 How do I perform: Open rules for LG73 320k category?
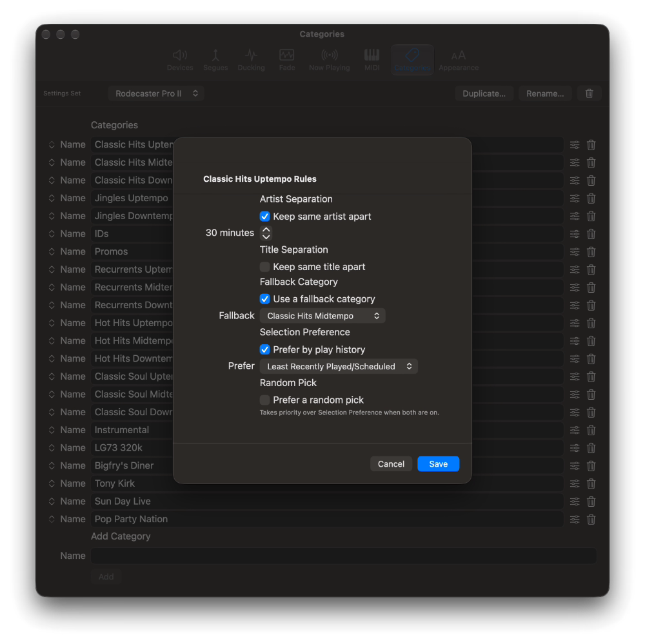[575, 448]
